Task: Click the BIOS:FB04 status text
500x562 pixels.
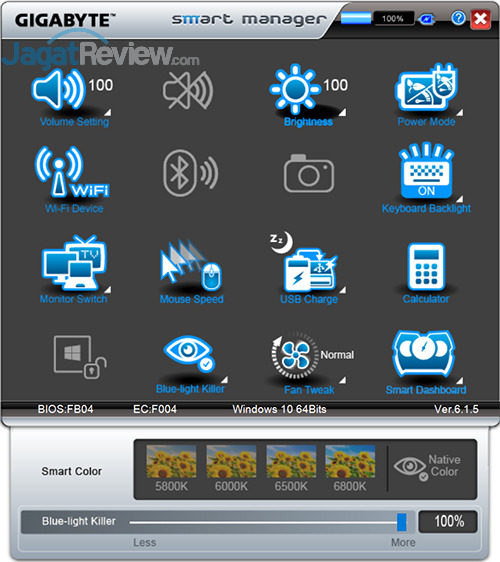Action: point(65,409)
